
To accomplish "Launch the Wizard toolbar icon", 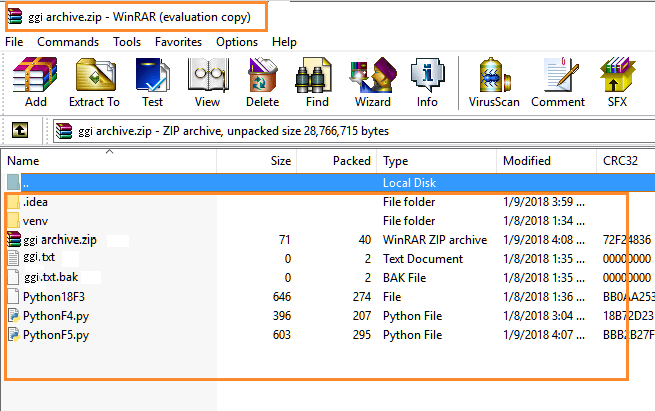I will (372, 82).
